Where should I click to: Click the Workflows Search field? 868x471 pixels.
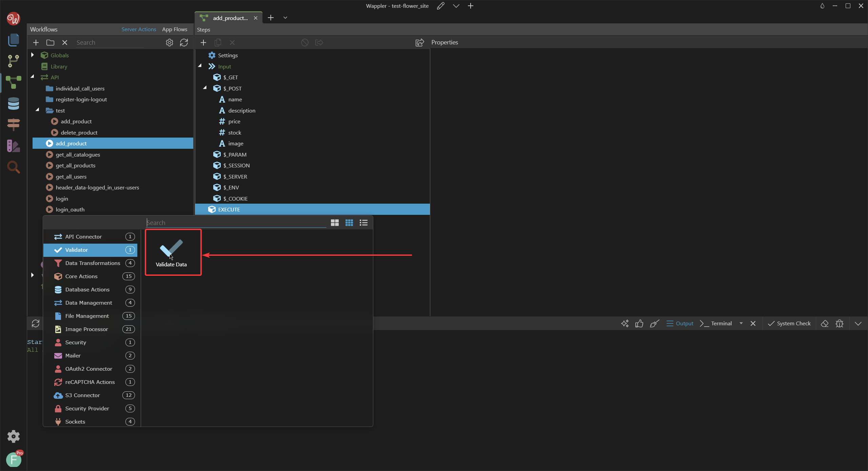point(109,42)
